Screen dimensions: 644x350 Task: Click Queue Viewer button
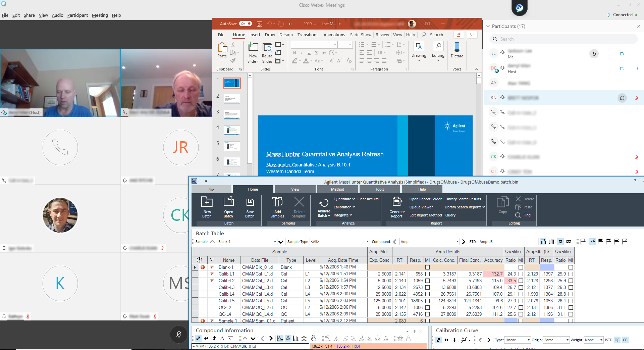[x=421, y=207]
